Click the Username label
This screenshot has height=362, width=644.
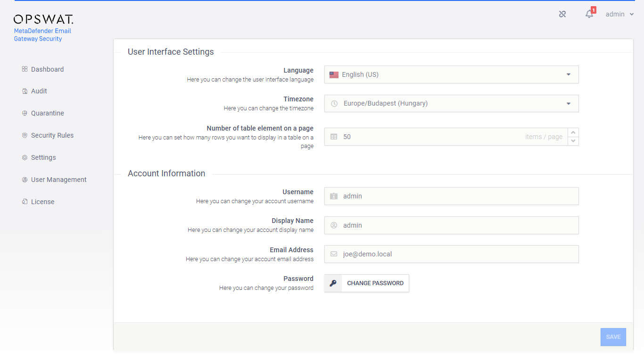coord(298,192)
